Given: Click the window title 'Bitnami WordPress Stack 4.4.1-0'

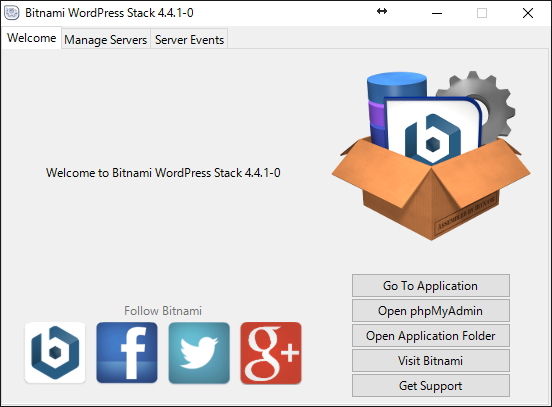Looking at the screenshot, I should pos(109,13).
